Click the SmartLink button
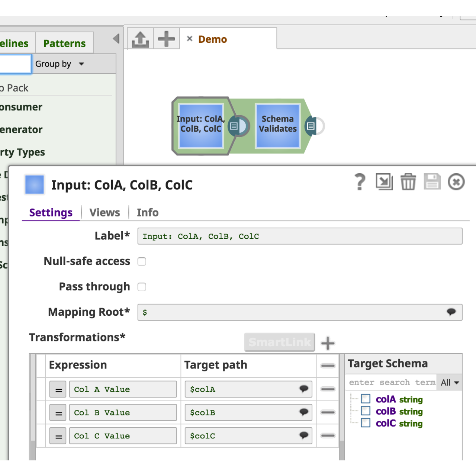Image resolution: width=476 pixels, height=476 pixels. point(279,342)
